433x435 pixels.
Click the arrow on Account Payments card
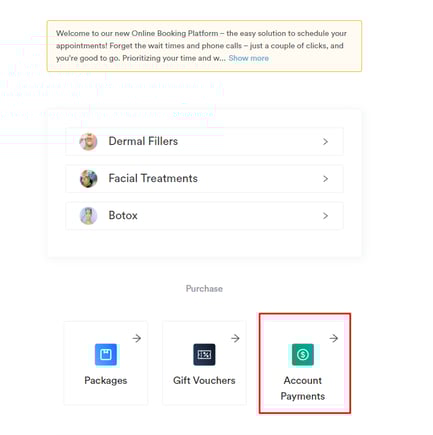point(334,338)
